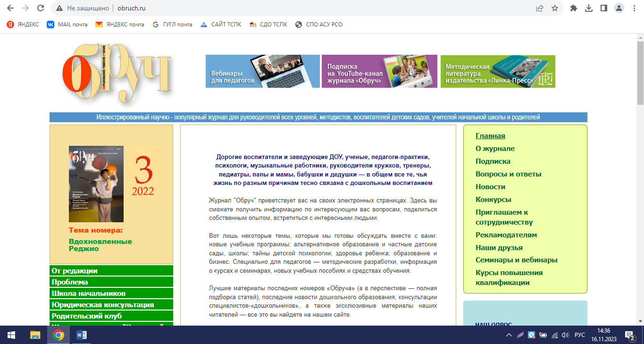Open the notification center icon
The height and width of the screenshot is (344, 644).
(630, 336)
